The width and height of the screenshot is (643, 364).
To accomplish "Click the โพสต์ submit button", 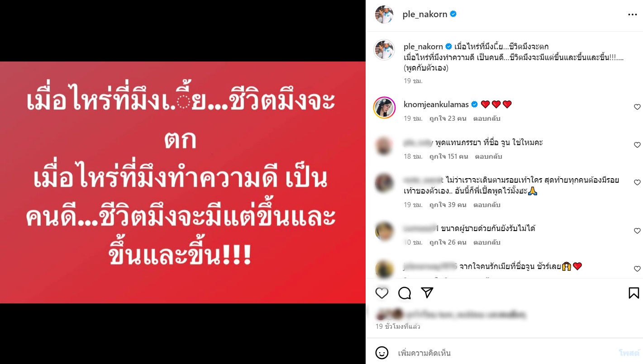I will (629, 353).
